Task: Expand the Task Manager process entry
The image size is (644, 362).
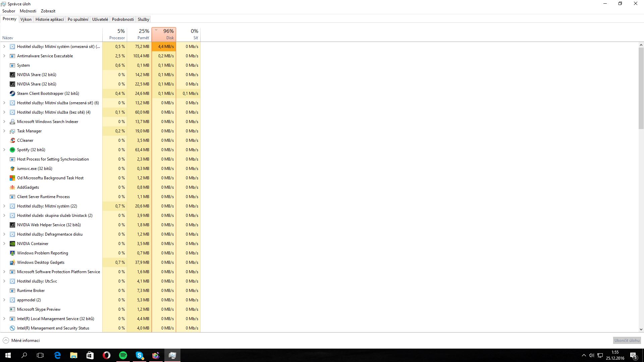Action: 4,131
